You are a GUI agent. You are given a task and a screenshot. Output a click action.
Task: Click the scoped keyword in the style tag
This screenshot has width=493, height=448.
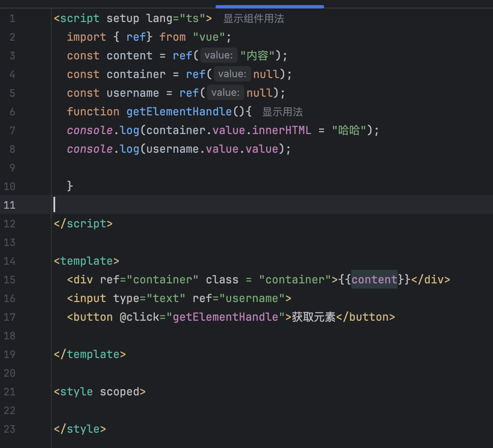[119, 392]
